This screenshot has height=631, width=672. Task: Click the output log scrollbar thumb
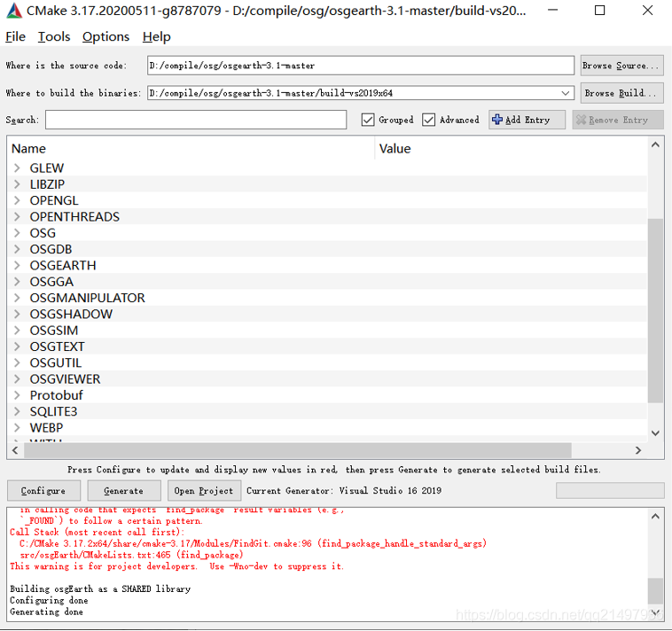tap(655, 590)
